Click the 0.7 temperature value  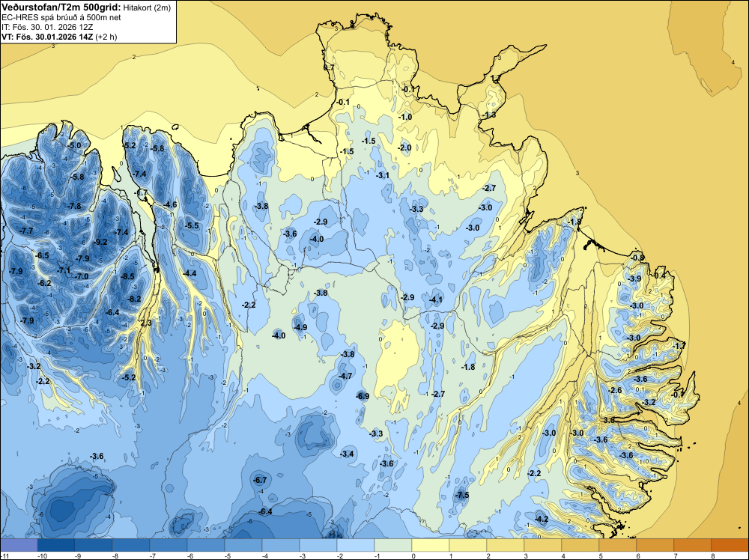(329, 68)
